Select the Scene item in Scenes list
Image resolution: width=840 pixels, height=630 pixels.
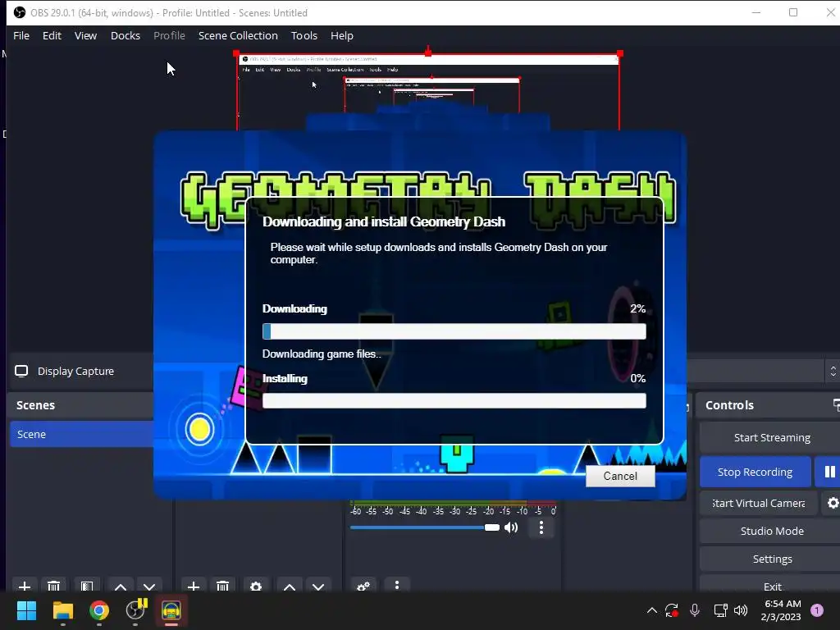[82, 434]
